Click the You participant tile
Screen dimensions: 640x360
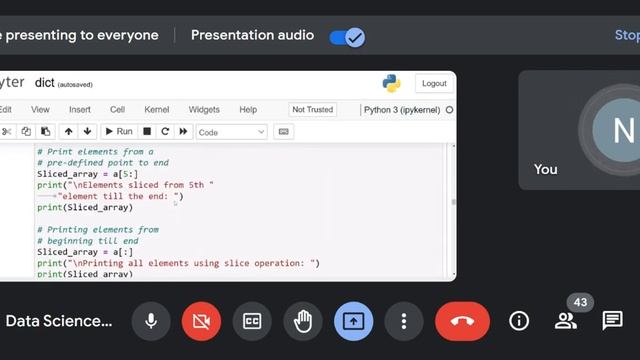(x=579, y=130)
